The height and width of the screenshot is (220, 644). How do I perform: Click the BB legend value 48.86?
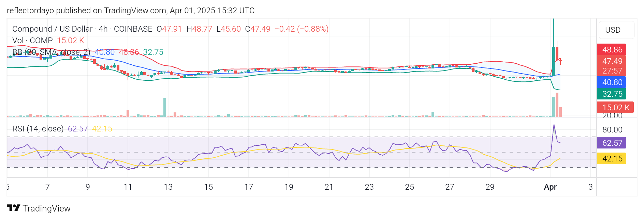pos(129,52)
